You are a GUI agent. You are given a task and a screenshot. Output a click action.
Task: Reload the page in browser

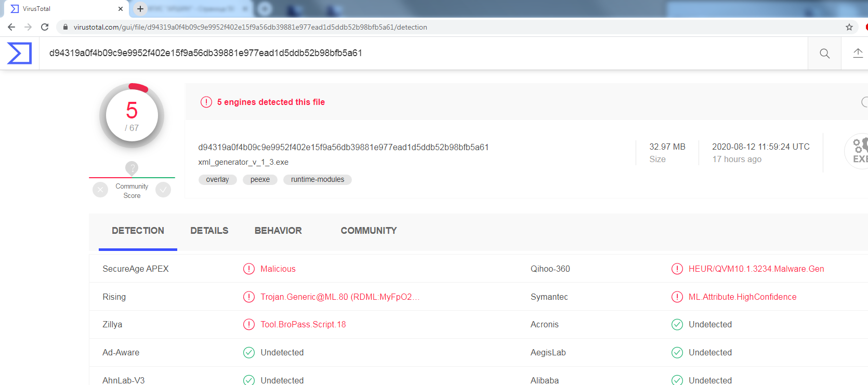point(45,27)
